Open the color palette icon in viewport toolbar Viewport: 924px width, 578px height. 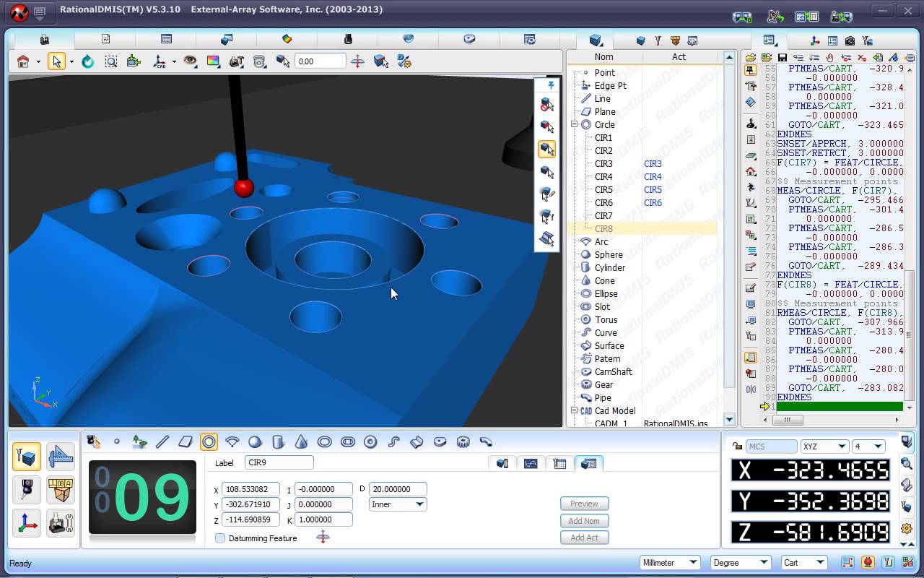[x=213, y=61]
